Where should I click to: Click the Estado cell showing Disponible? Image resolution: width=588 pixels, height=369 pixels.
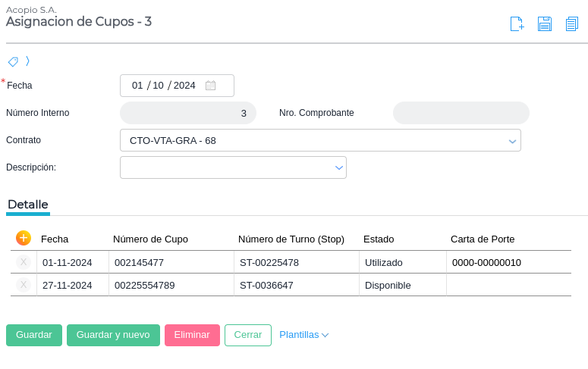click(388, 285)
